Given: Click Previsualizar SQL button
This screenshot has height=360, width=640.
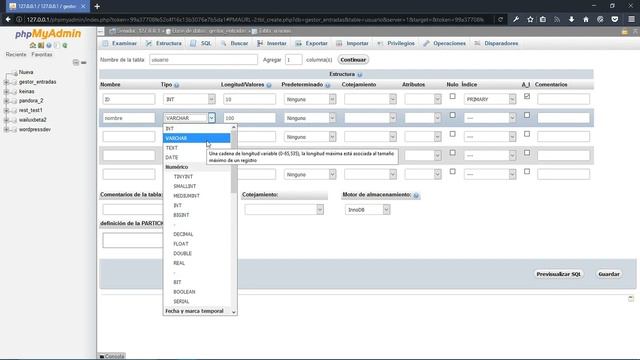Looking at the screenshot, I should (558, 274).
